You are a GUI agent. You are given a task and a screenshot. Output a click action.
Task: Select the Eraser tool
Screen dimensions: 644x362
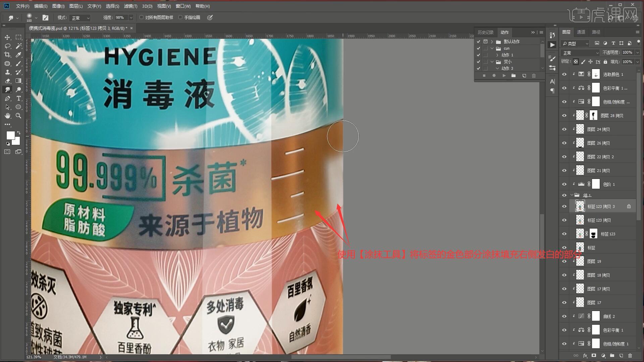point(7,81)
